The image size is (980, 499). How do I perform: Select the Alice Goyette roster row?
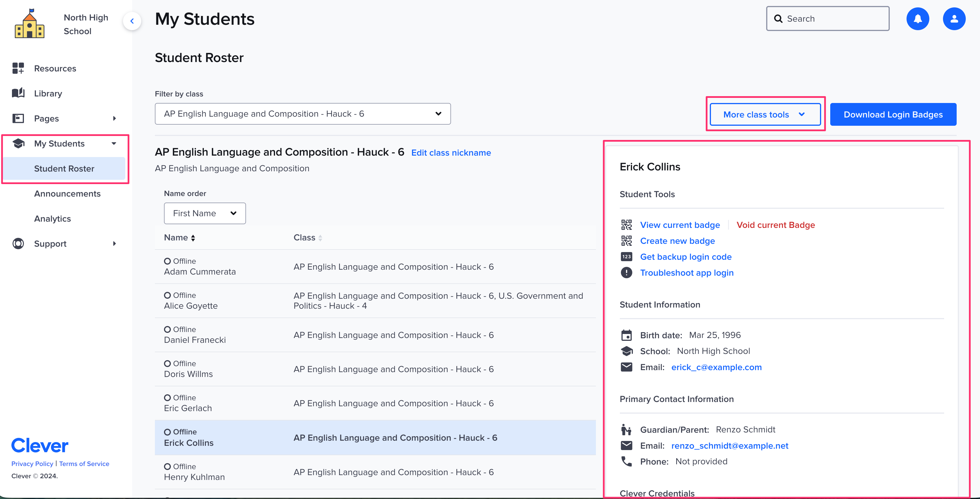click(x=375, y=301)
